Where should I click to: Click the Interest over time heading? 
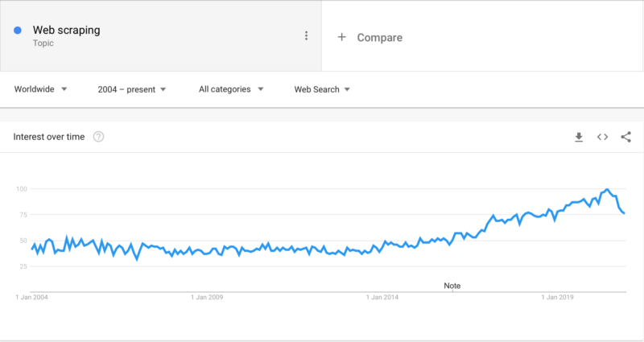(49, 137)
